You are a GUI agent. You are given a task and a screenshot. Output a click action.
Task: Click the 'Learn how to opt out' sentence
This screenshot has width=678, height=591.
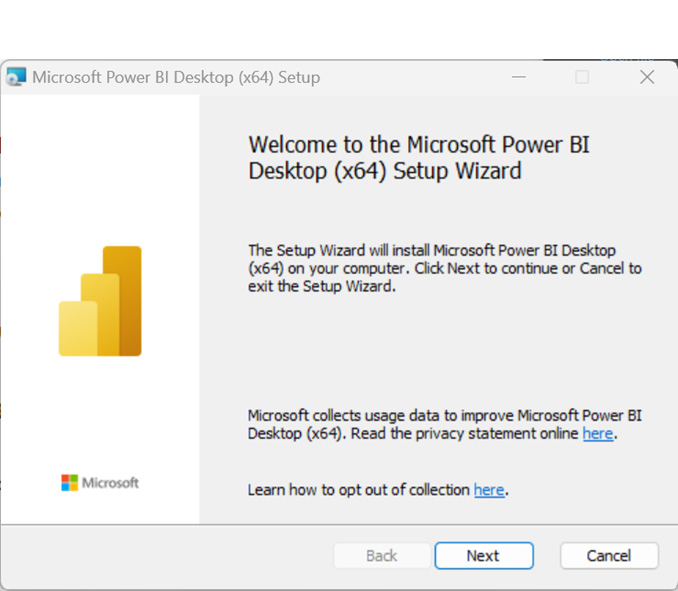point(378,490)
